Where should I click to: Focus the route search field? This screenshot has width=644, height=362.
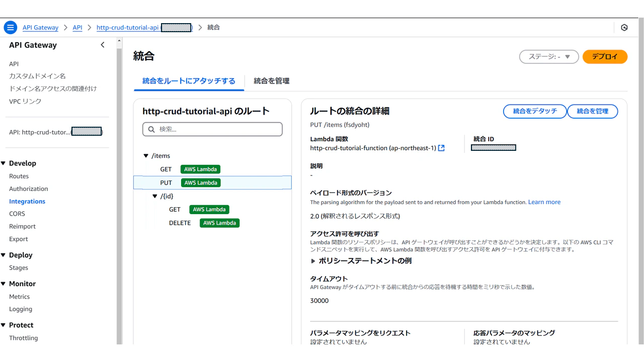(212, 129)
